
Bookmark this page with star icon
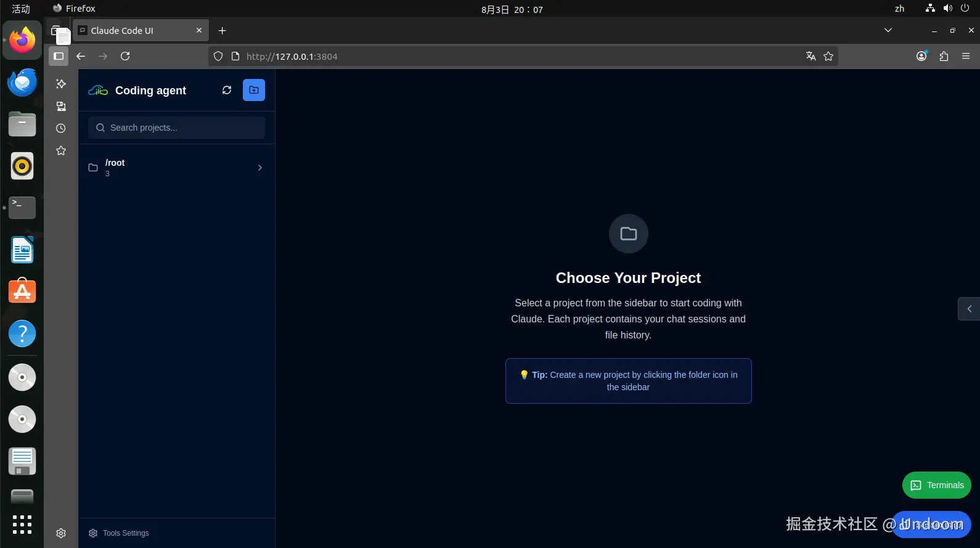coord(828,56)
